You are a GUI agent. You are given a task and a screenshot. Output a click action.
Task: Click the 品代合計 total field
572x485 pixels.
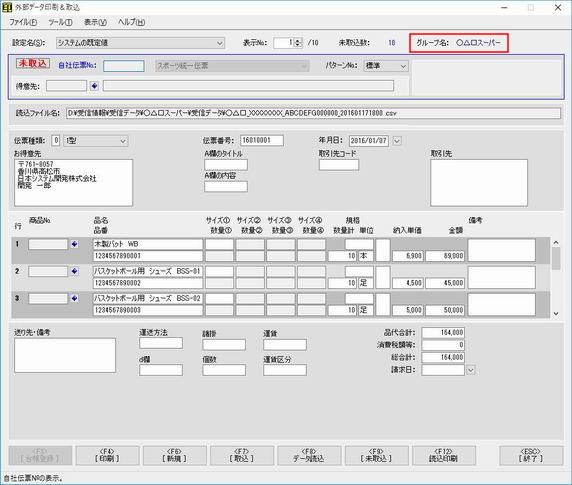pos(443,333)
